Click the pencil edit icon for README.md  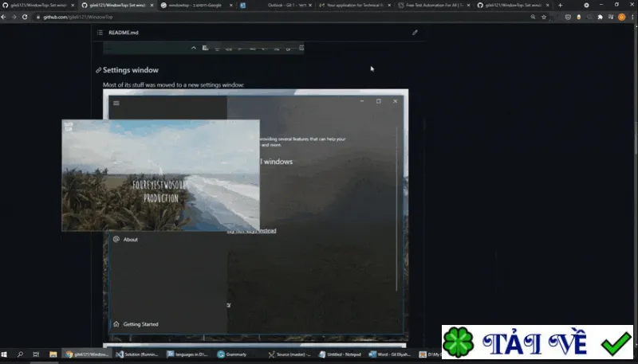tap(415, 33)
